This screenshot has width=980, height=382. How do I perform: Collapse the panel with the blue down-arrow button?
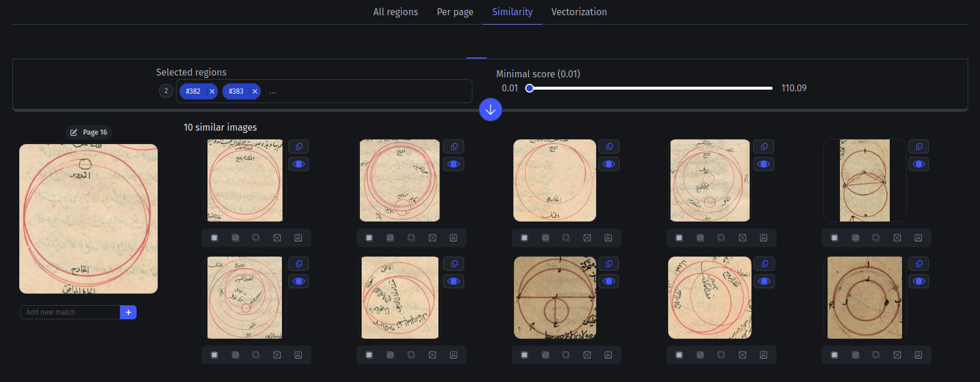pos(491,110)
